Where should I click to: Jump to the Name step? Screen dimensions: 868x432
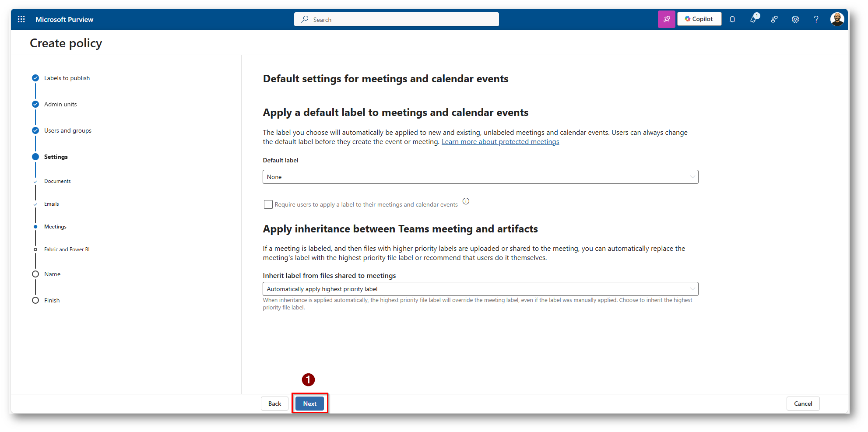52,274
